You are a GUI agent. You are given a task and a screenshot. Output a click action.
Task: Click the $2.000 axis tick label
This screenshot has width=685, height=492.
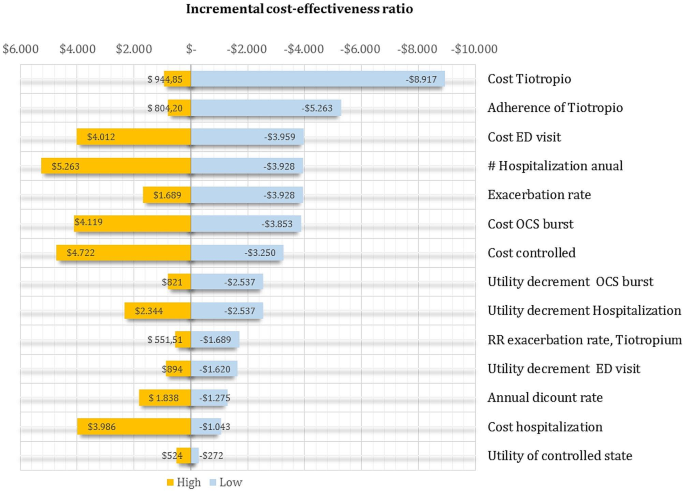coord(134,49)
